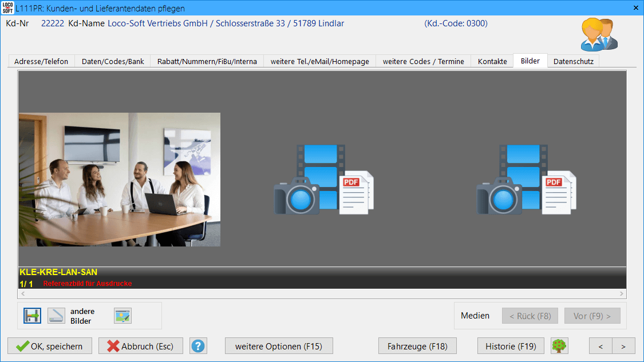Click Abbruch (Esc) to cancel

coord(140,346)
